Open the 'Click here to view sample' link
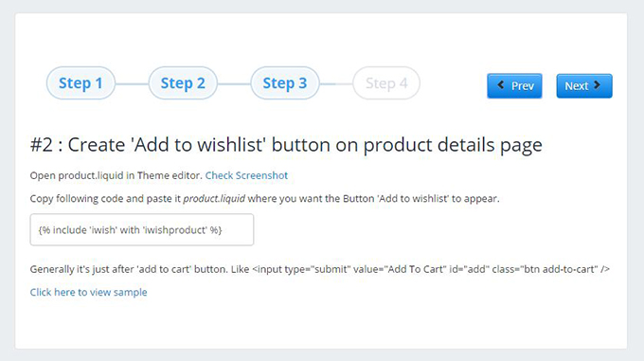 [x=88, y=292]
